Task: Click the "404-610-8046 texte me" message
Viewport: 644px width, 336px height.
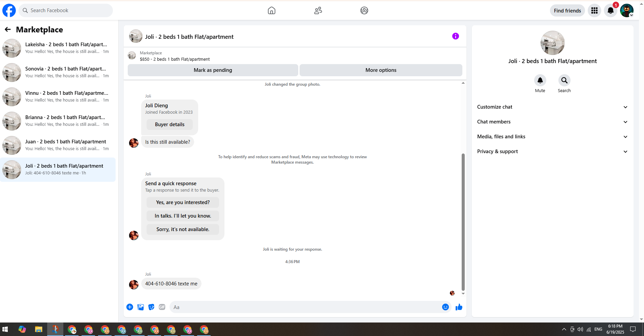Action: coord(171,284)
